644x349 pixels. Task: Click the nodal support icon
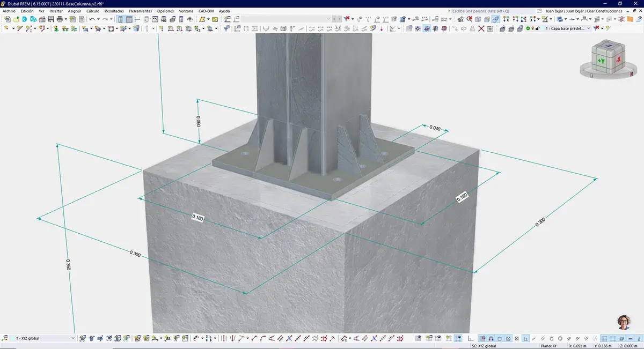tap(56, 28)
